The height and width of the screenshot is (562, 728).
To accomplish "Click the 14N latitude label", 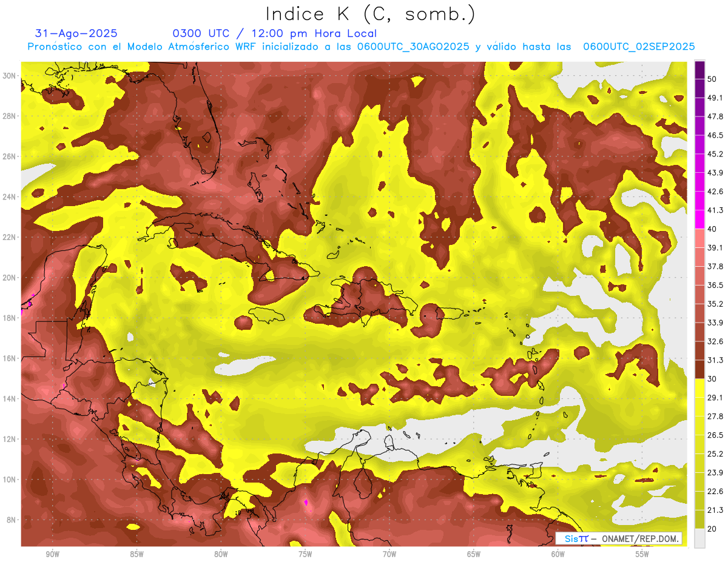I will (8, 398).
